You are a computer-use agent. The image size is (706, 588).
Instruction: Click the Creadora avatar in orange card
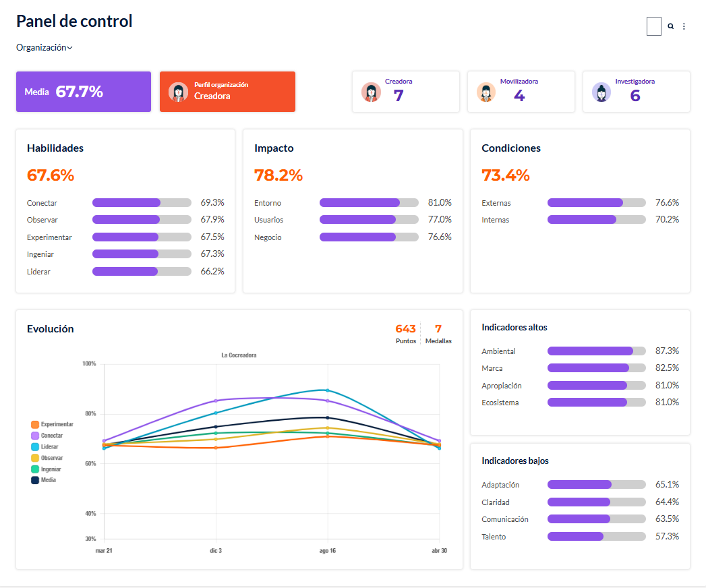[178, 92]
